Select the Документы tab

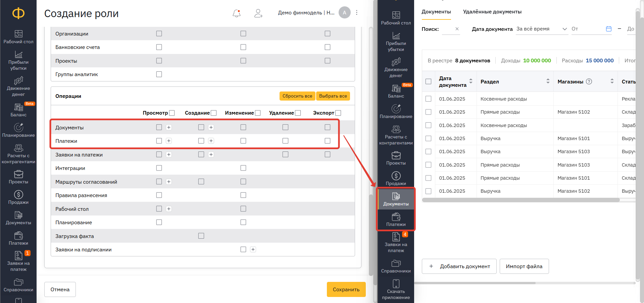click(x=436, y=12)
